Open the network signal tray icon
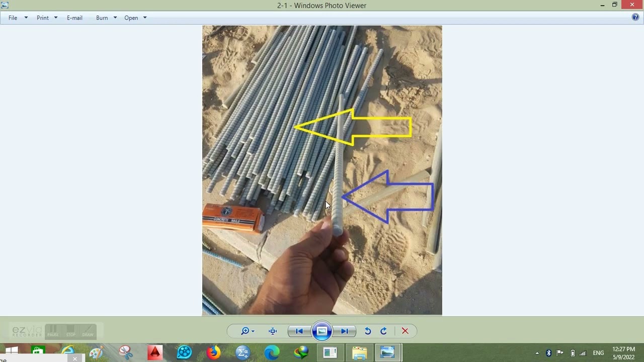This screenshot has height=362, width=644. (583, 353)
